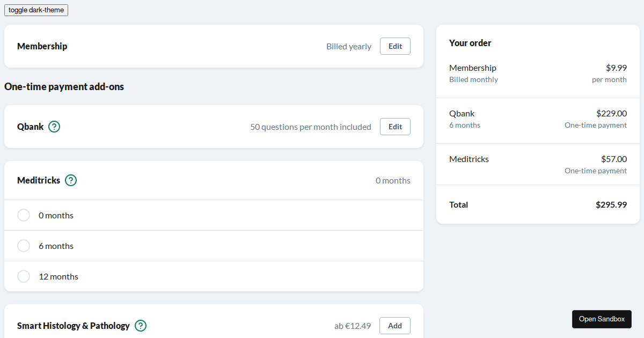
Task: Choose 6 months for Meditricks
Action: (x=24, y=246)
